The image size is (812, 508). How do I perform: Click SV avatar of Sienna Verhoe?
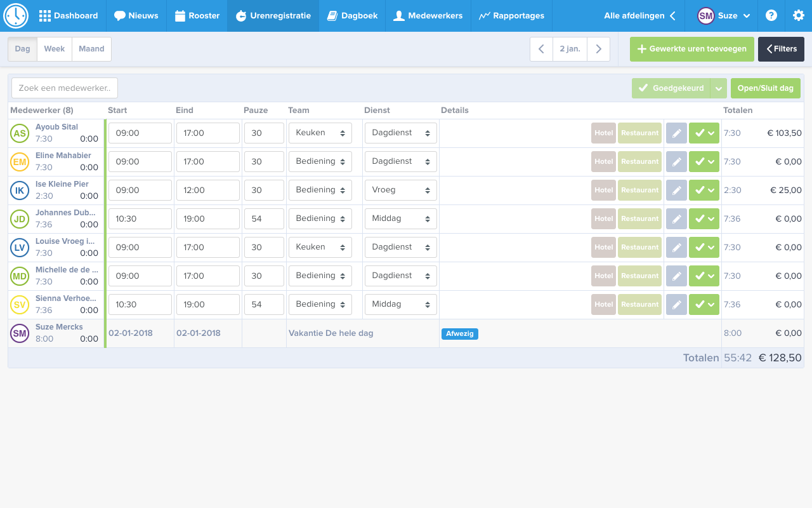[x=20, y=305]
